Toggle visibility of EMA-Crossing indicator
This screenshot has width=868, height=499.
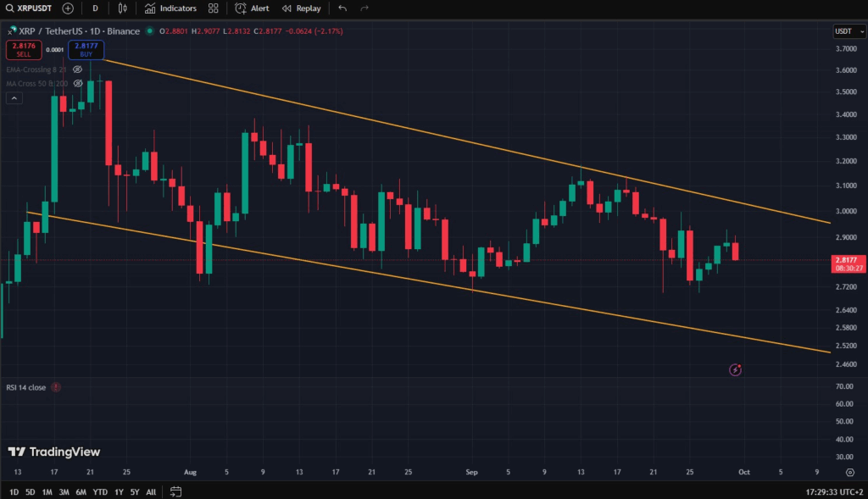click(x=77, y=68)
